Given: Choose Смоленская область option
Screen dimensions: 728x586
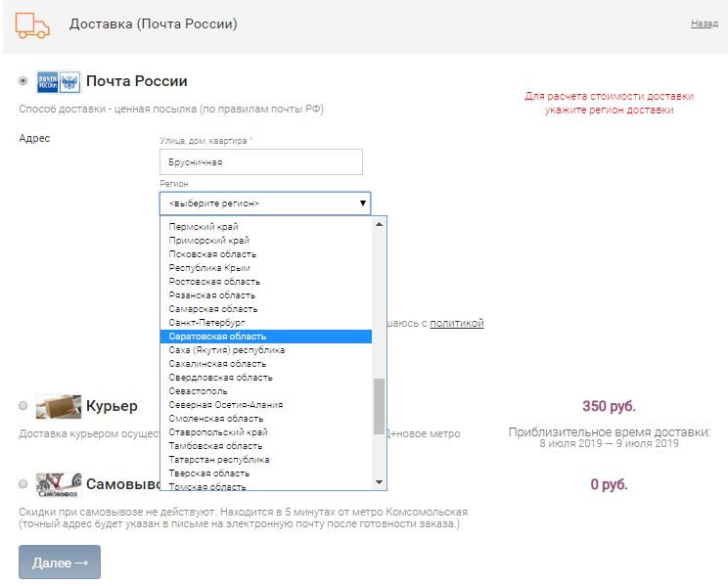Looking at the screenshot, I should tap(265, 419).
